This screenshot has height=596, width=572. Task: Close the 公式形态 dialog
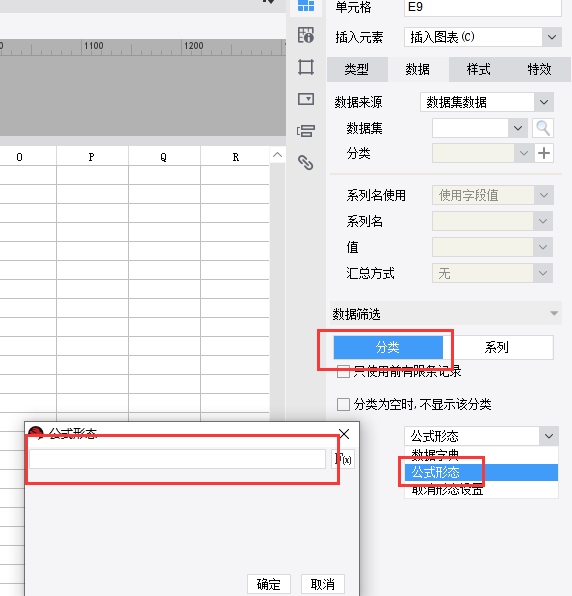point(344,434)
